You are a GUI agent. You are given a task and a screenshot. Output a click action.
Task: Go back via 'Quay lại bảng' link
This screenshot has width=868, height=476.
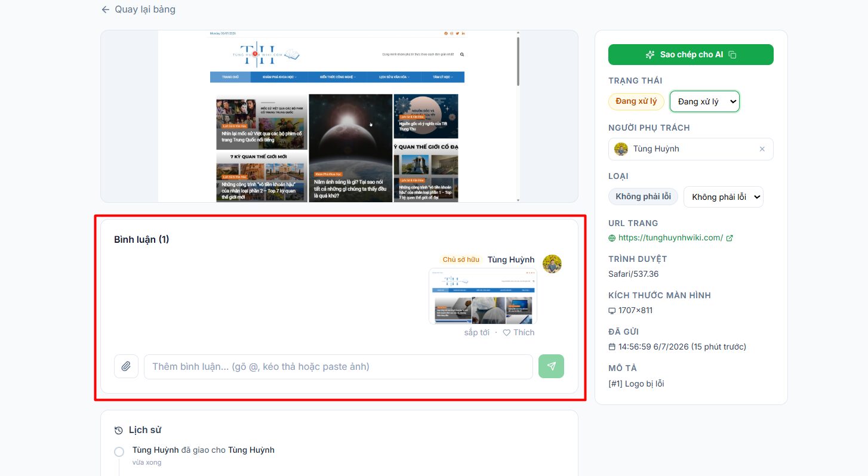[x=138, y=10]
